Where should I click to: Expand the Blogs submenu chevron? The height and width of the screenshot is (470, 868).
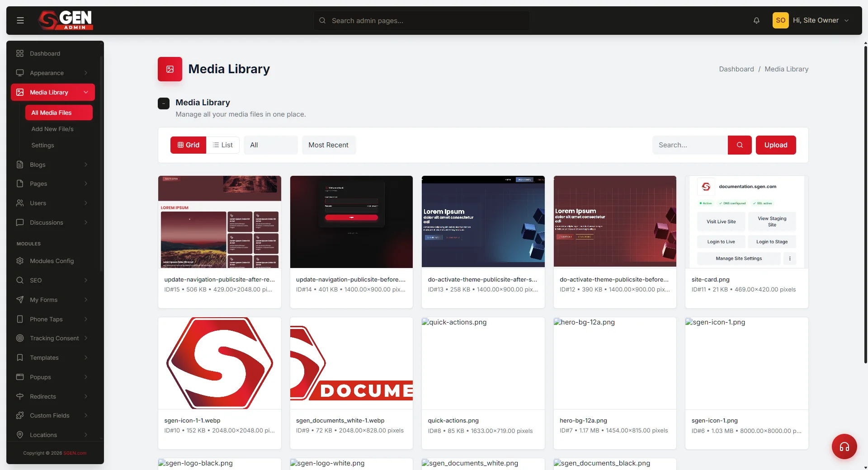tap(86, 164)
